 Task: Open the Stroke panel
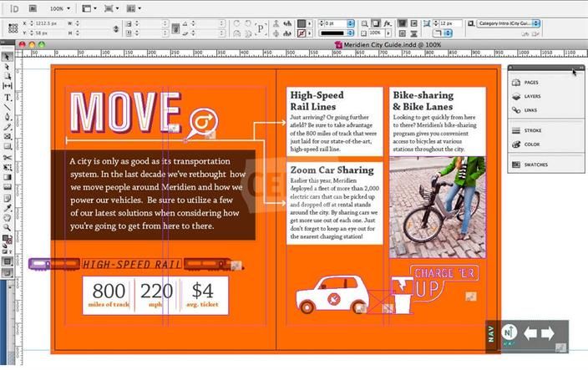[532, 130]
